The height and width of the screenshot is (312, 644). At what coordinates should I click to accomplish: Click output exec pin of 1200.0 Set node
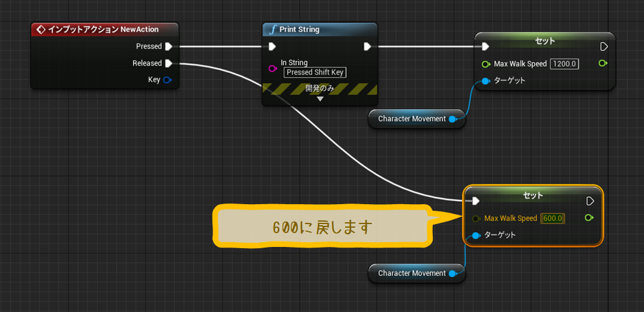coord(604,46)
